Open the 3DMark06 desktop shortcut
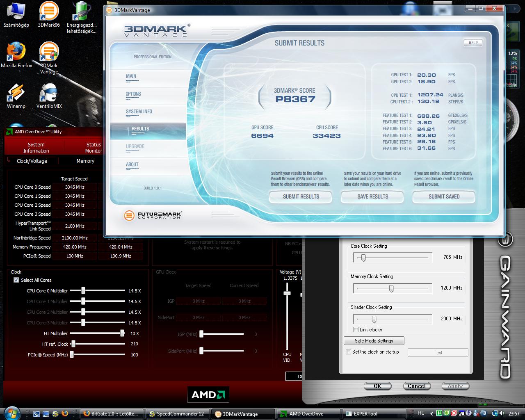The image size is (525, 420). (x=49, y=15)
